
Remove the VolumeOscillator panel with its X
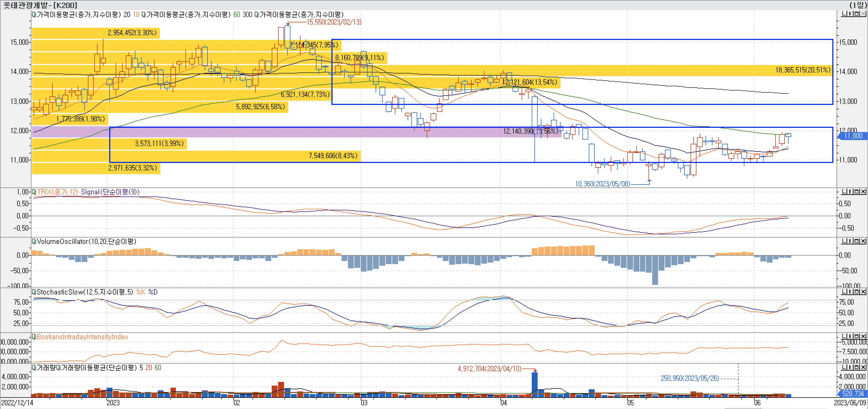click(863, 241)
